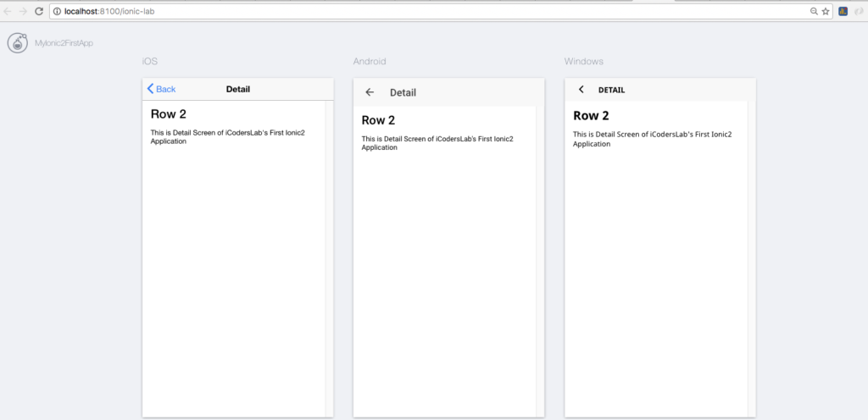This screenshot has height=420, width=868.
Task: Click the Ionic Lab flask logo
Action: [18, 43]
